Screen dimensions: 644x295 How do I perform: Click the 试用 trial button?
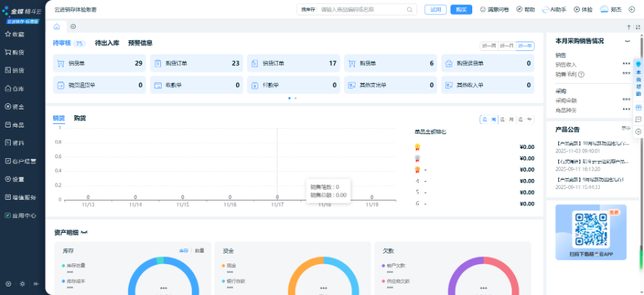point(434,10)
